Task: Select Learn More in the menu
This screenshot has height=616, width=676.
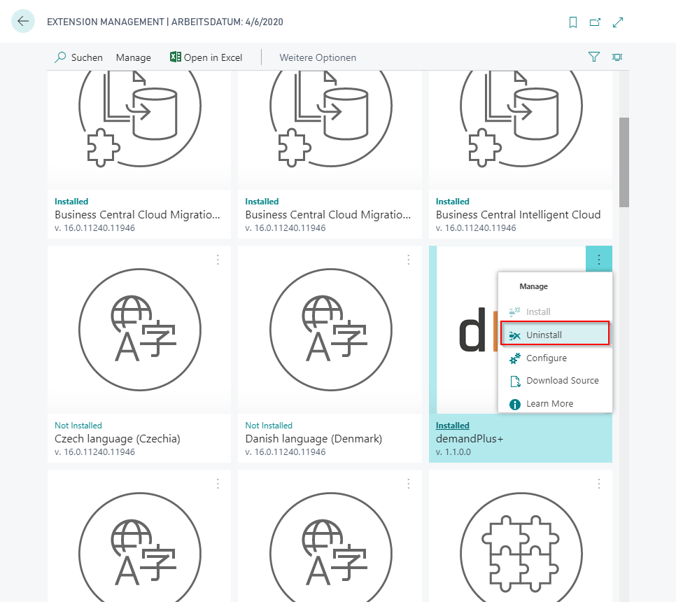Action: tap(555, 404)
